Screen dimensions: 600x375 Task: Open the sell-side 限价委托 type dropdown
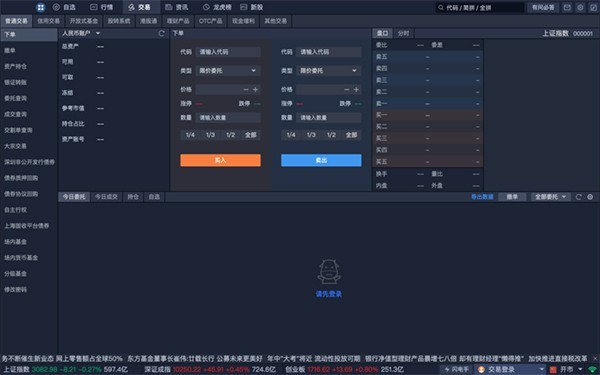pyautogui.click(x=329, y=70)
